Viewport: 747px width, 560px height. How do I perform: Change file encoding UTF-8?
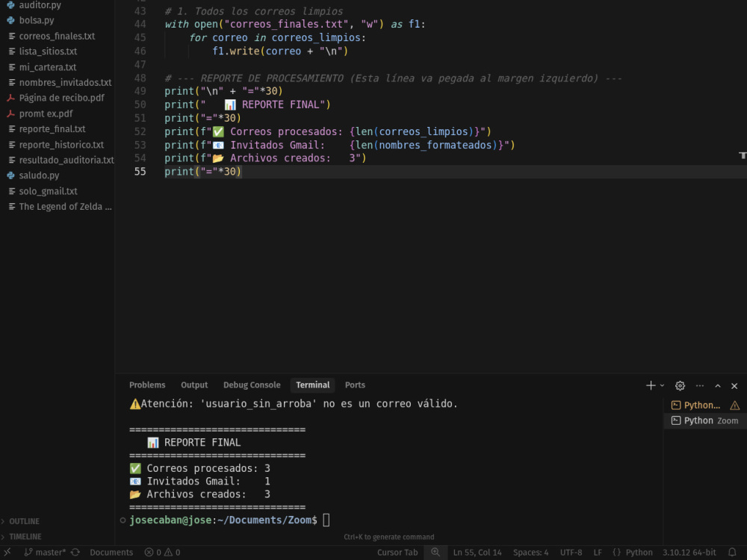[571, 553]
